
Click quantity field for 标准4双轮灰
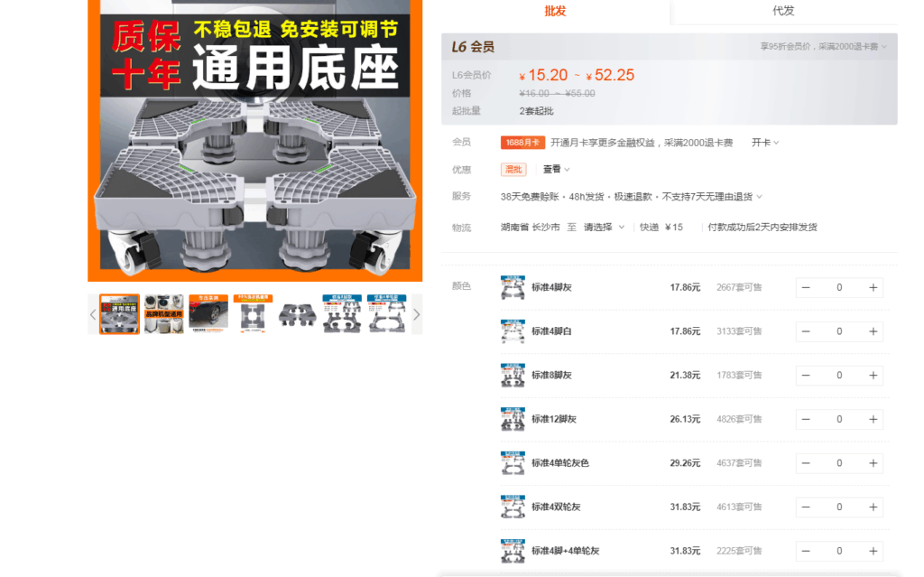click(x=839, y=507)
